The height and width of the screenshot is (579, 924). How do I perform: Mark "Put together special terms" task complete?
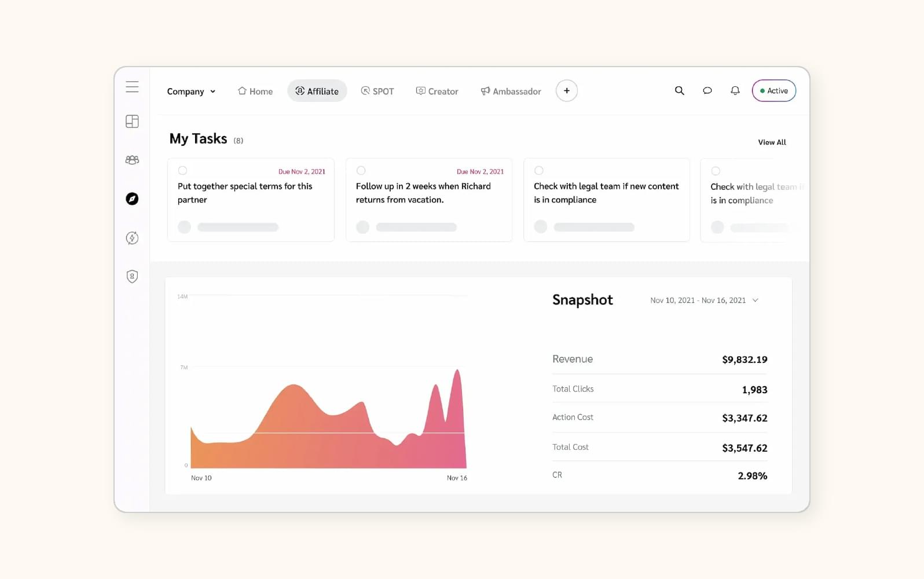click(183, 171)
